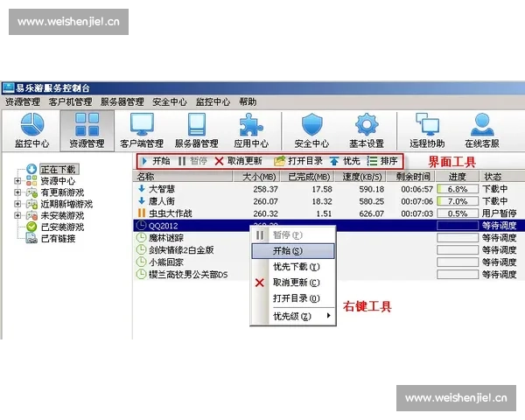The image size is (525, 420).
Task: Choose 取消更新 (C) in context menu
Action: [293, 283]
